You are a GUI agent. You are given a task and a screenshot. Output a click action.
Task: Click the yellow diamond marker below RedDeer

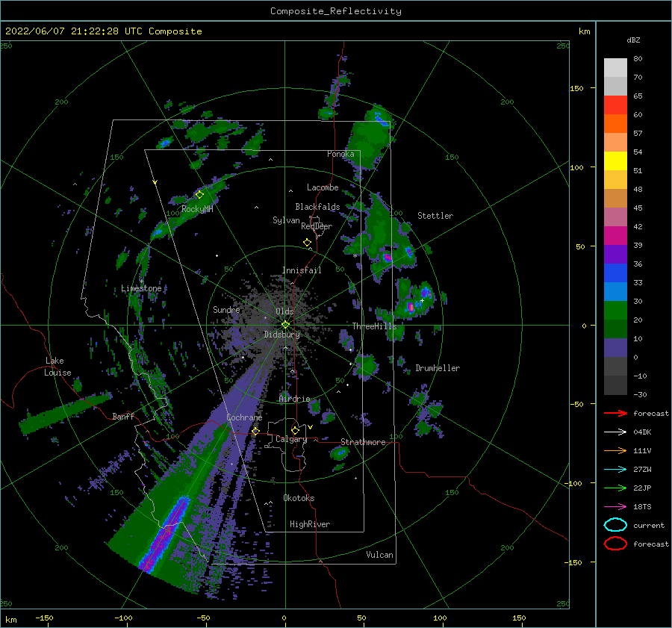(x=308, y=243)
